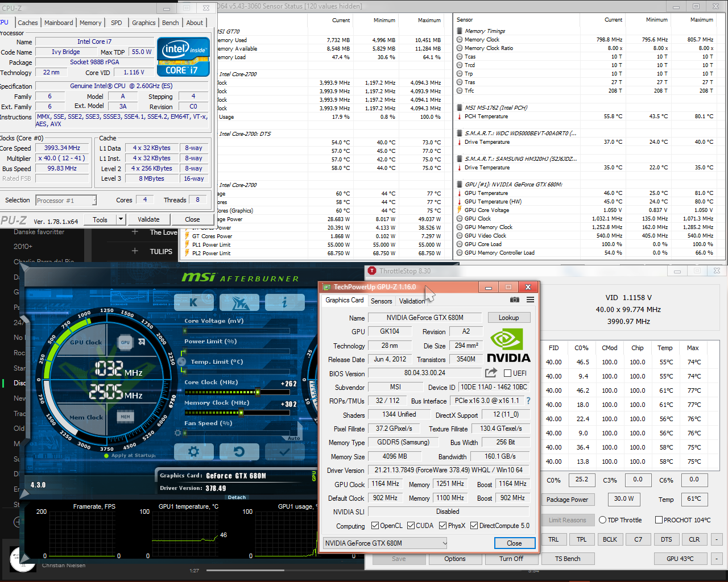Click the TPL button in ThrottleStop
Screen dimensions: 728x582
581,539
